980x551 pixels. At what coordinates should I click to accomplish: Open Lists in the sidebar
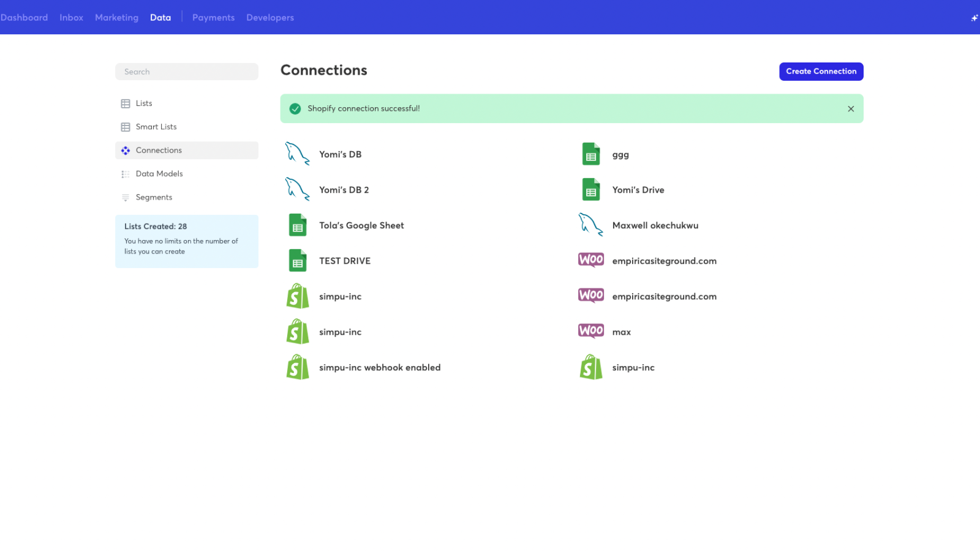tap(144, 103)
